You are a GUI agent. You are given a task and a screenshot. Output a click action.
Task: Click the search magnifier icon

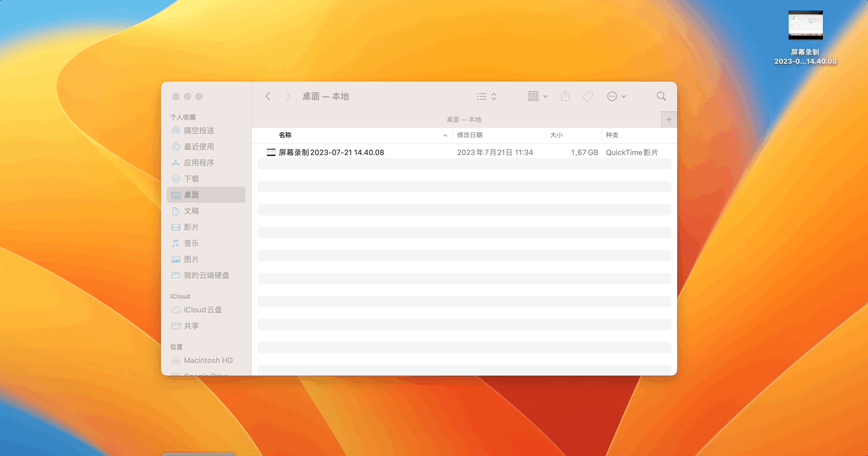coord(661,96)
